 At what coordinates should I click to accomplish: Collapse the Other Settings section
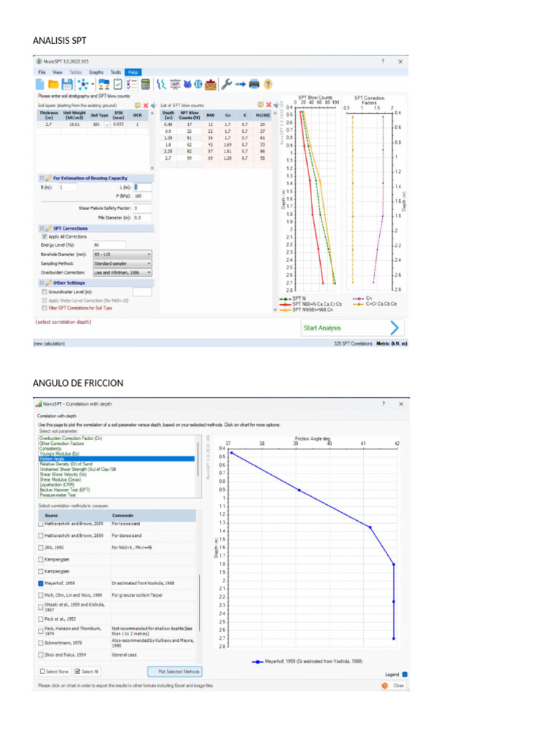pyautogui.click(x=42, y=283)
